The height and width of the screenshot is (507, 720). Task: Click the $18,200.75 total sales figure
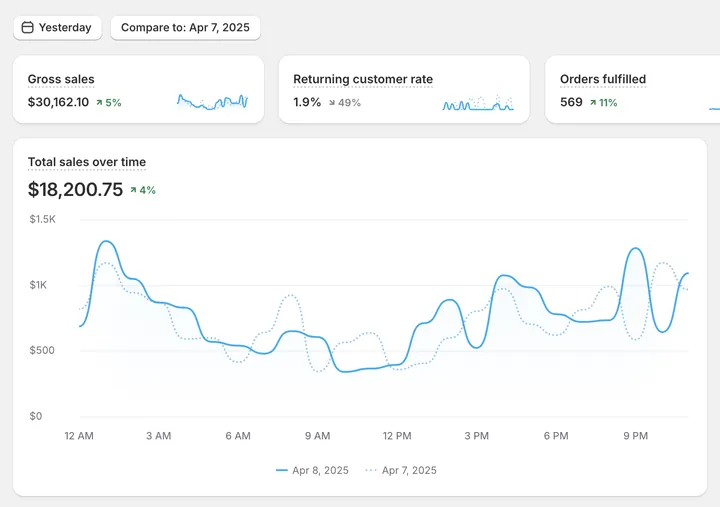(x=75, y=189)
